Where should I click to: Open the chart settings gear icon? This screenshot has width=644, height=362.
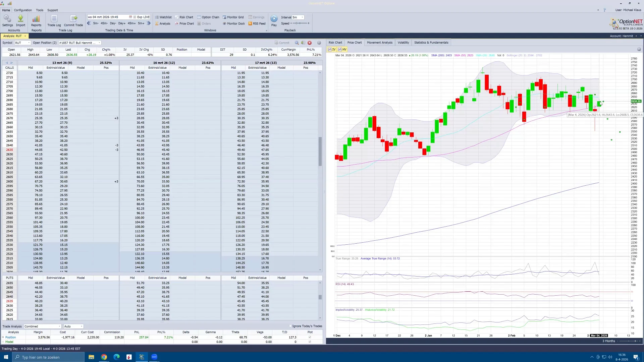click(639, 49)
